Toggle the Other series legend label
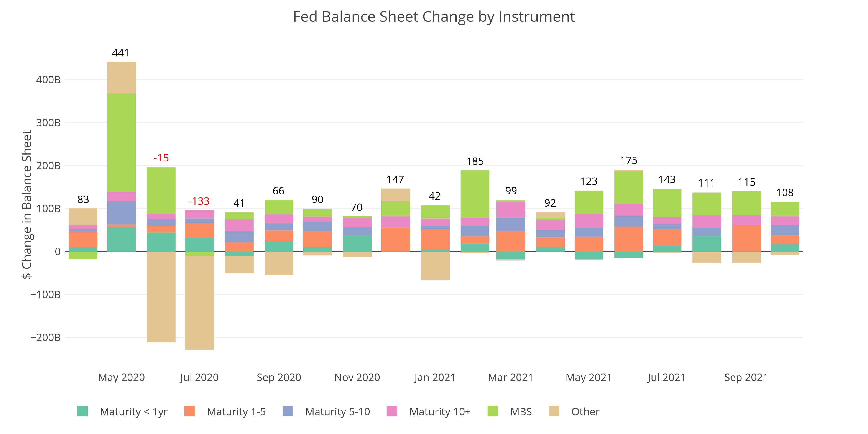The image size is (868, 434). (x=585, y=412)
